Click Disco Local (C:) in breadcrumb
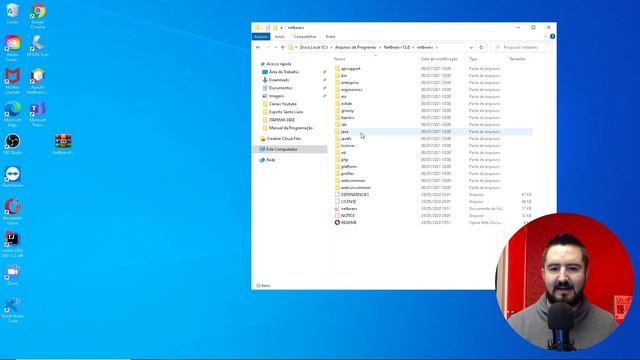 pyautogui.click(x=313, y=47)
